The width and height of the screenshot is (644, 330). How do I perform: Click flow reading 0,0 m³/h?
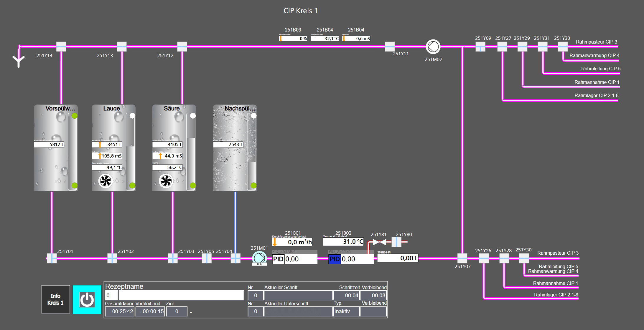coord(292,242)
